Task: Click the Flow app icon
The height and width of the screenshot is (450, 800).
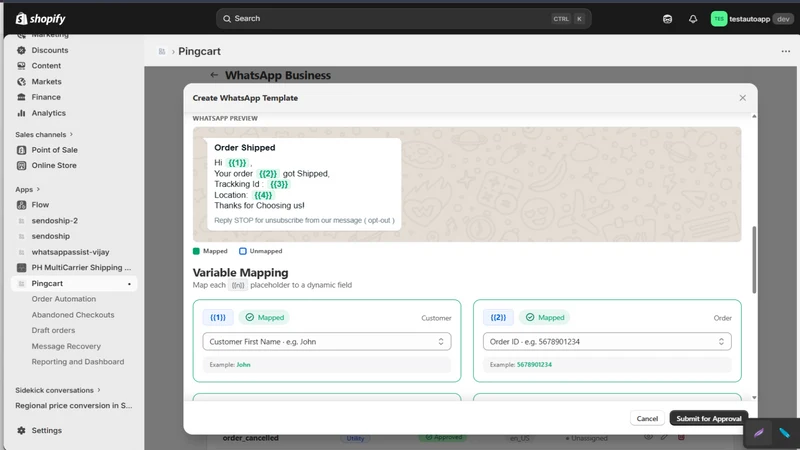Action: pyautogui.click(x=21, y=205)
